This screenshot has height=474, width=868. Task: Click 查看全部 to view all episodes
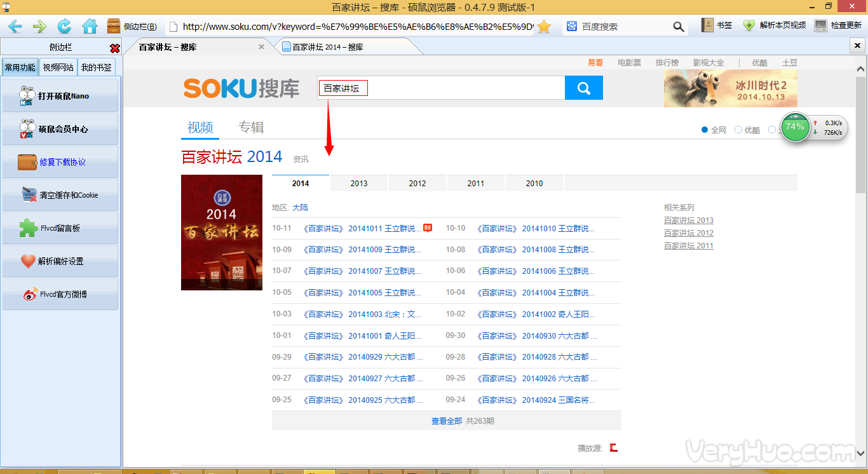tap(447, 421)
